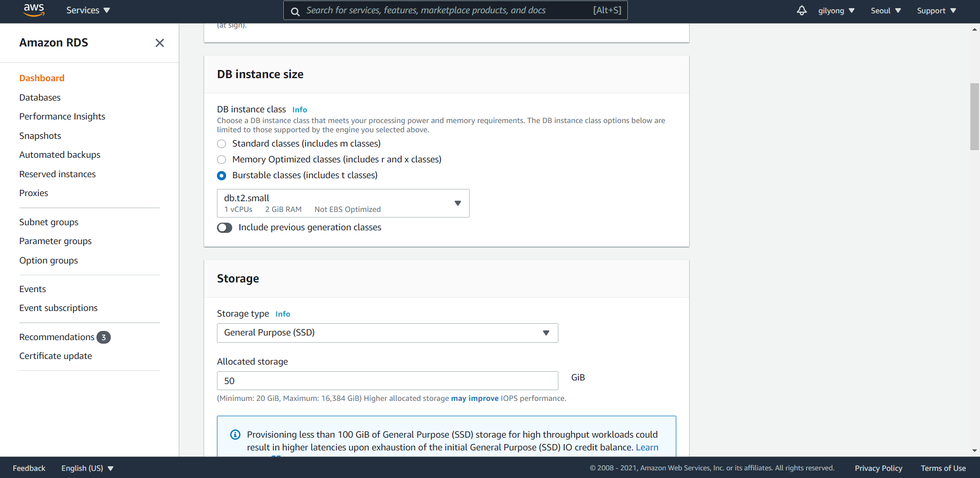Toggle Include previous generation classes switch
The image size is (980, 478).
click(x=225, y=228)
